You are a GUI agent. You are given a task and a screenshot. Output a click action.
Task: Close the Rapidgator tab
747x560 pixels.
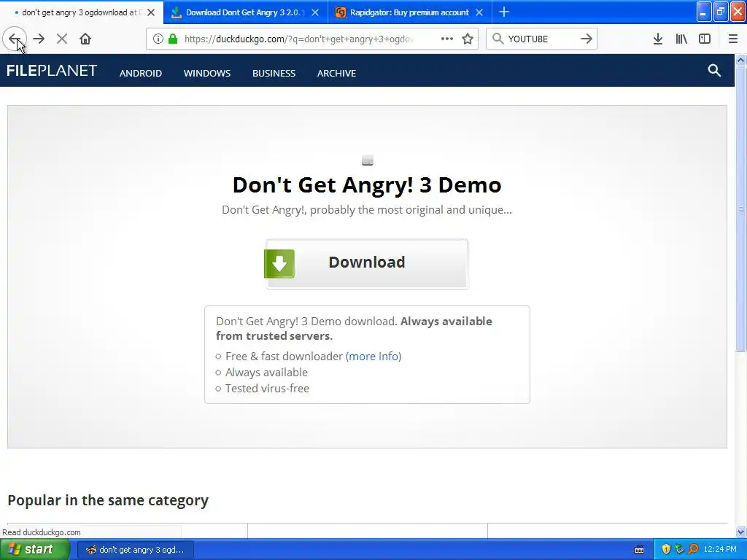[480, 12]
